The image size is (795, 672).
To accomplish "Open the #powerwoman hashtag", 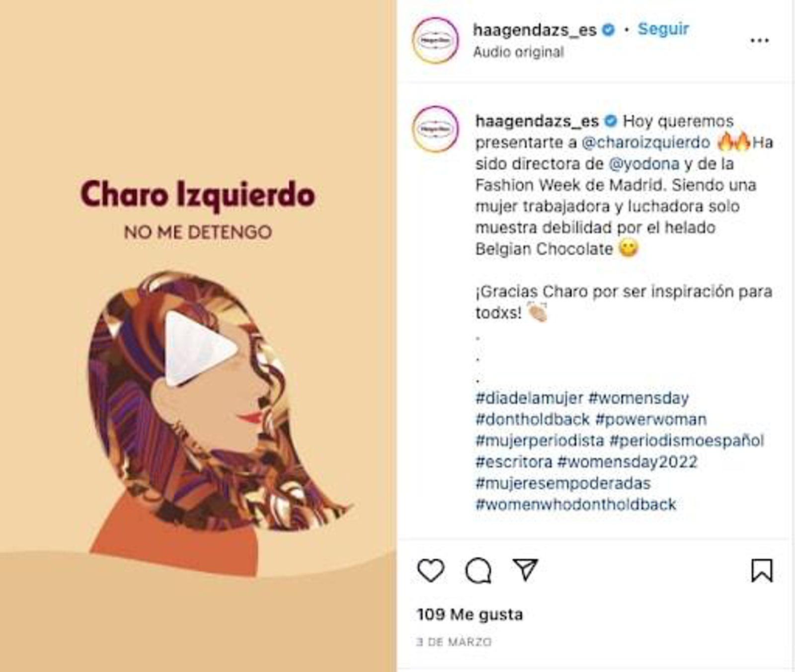I will 650,419.
